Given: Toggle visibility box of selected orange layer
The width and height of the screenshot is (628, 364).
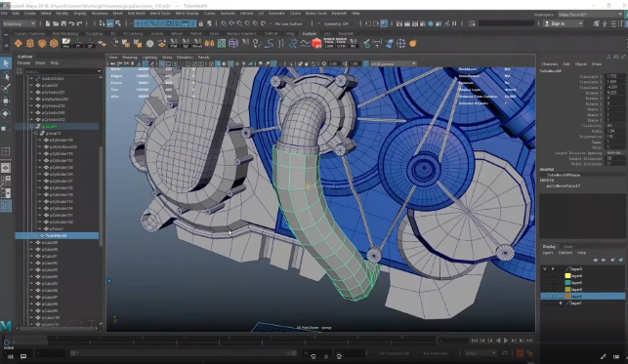Looking at the screenshot, I should click(545, 296).
